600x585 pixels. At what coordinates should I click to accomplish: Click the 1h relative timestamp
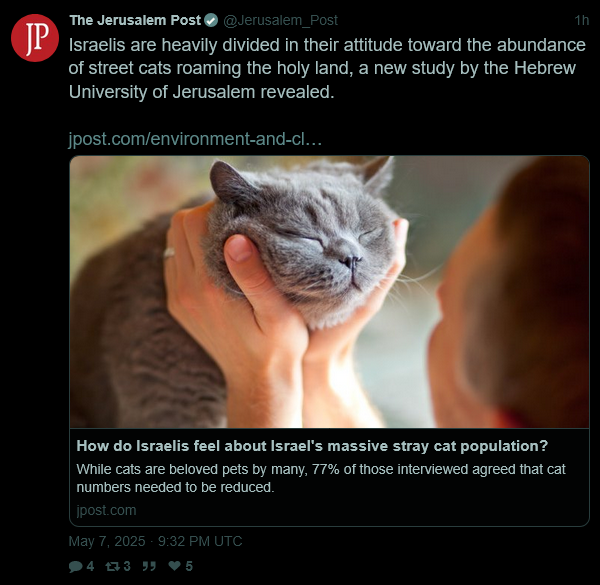pos(582,20)
